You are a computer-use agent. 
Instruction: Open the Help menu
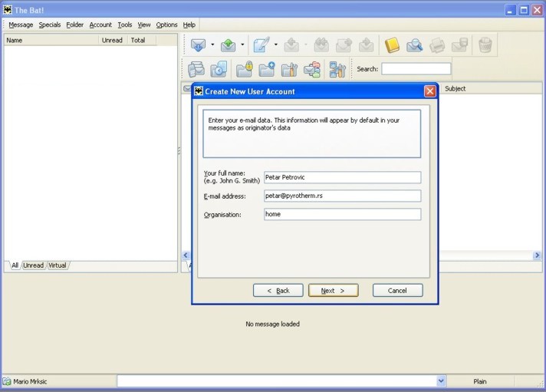[x=189, y=25]
